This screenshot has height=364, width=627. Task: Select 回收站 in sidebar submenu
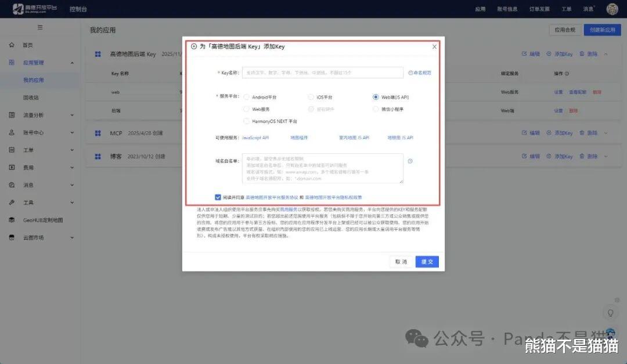pyautogui.click(x=31, y=98)
